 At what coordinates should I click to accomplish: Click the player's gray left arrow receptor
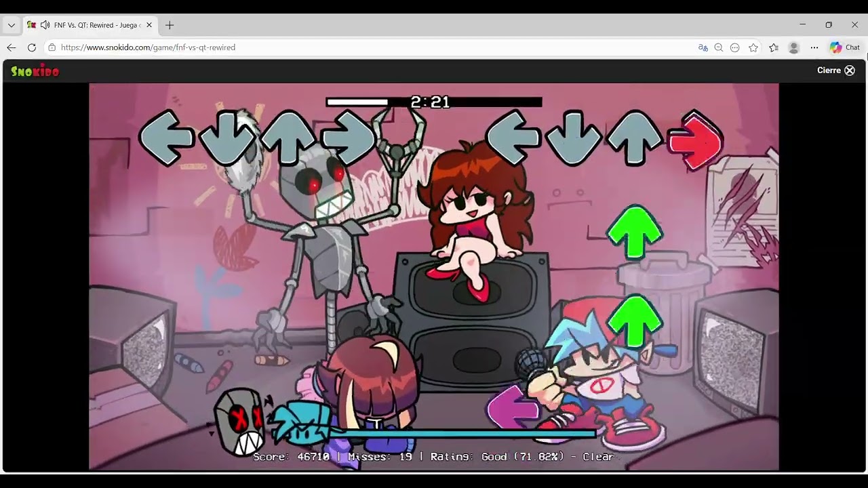(513, 138)
